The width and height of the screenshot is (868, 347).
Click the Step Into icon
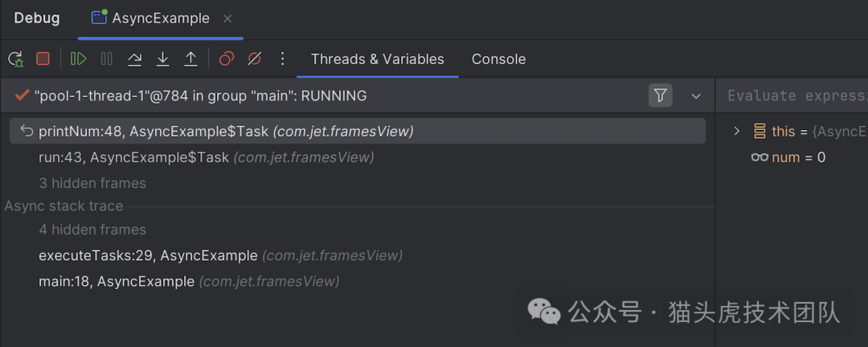point(163,59)
